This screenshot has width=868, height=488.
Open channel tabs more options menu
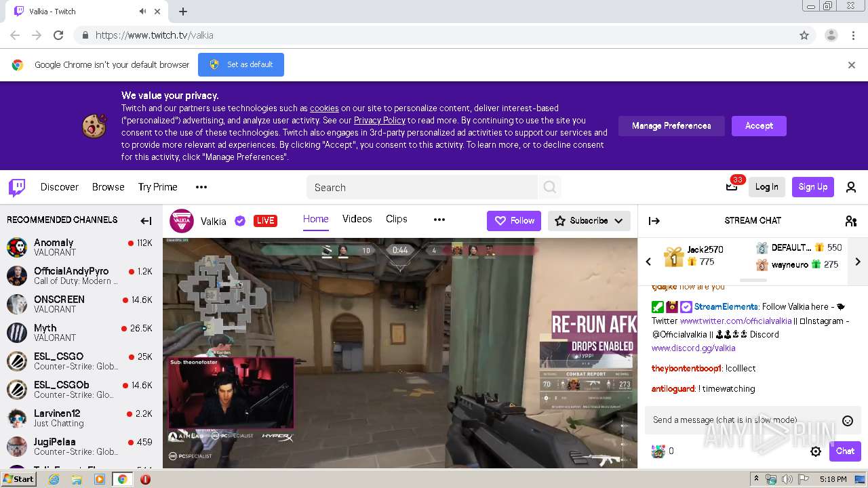[x=439, y=220]
